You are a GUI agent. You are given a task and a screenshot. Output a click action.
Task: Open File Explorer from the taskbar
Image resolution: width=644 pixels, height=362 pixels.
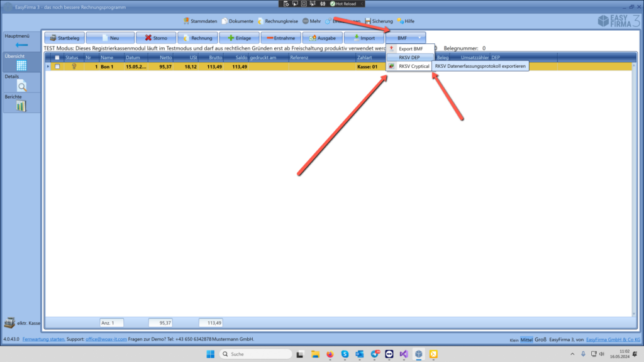tap(315, 354)
